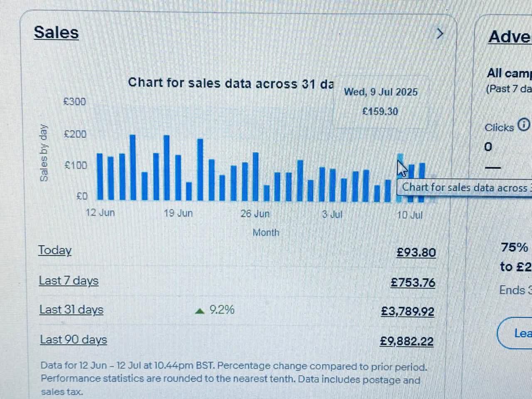Select Last 31 days link

(x=71, y=310)
